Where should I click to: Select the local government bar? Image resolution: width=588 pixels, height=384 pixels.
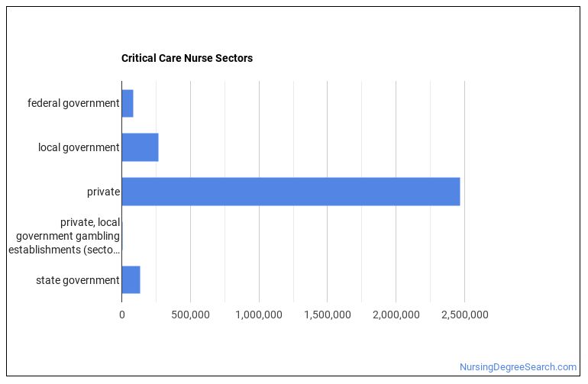pyautogui.click(x=140, y=147)
